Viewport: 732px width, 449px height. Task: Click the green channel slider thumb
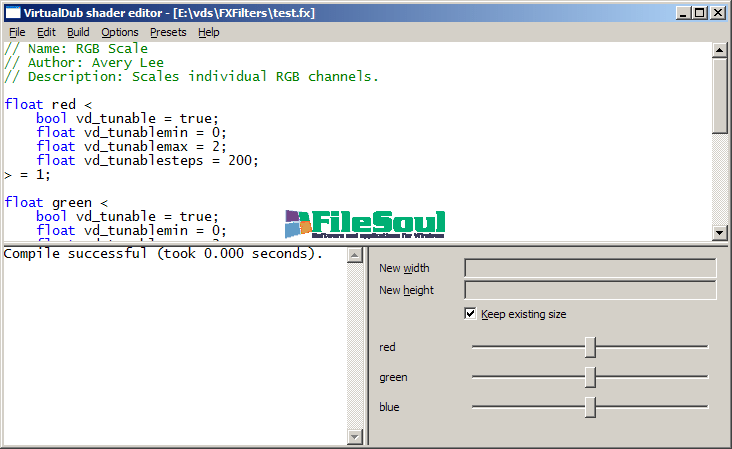590,377
